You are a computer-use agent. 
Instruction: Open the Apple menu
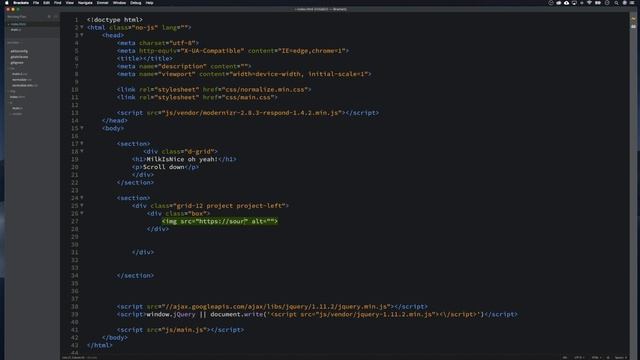(x=7, y=3)
